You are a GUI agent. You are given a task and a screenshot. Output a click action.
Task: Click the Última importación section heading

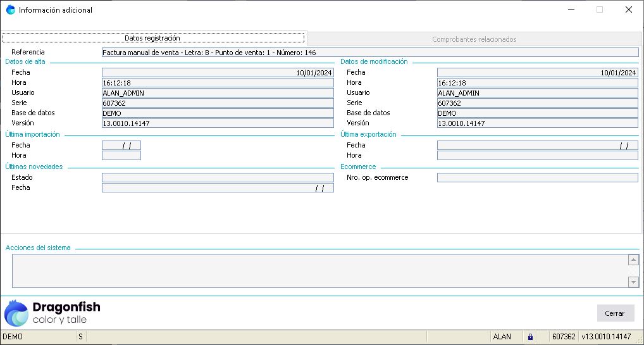(32, 134)
